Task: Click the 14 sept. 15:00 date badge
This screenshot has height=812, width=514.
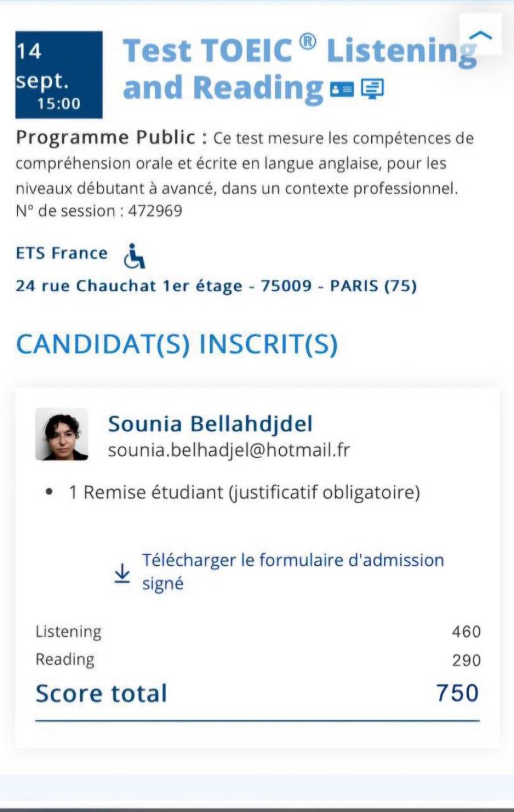Action: [x=59, y=75]
